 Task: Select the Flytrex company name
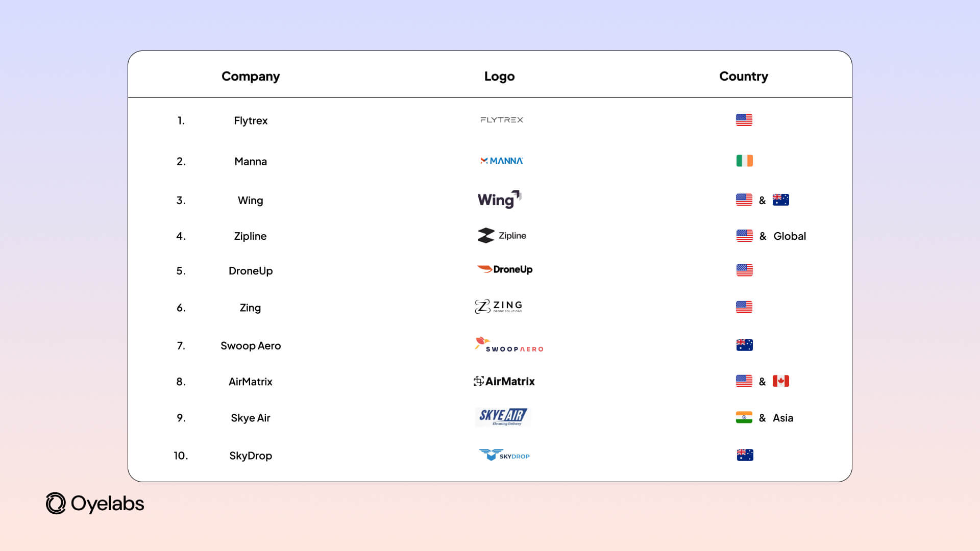(251, 121)
